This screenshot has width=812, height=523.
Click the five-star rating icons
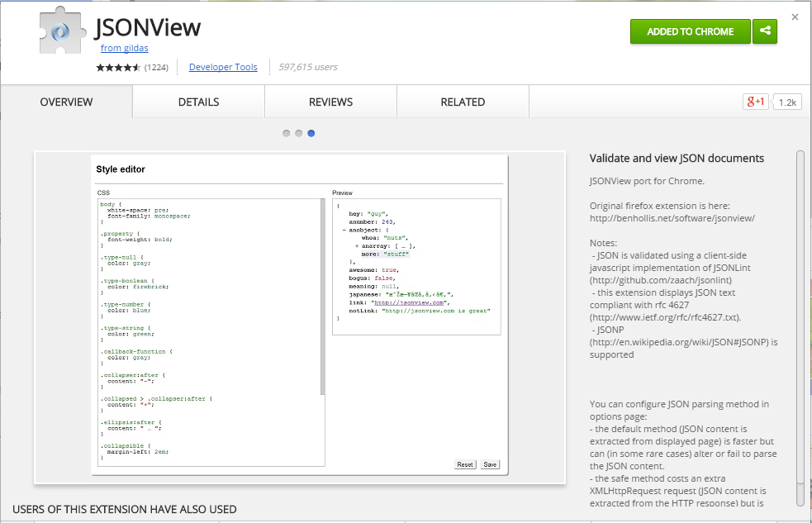click(x=118, y=67)
